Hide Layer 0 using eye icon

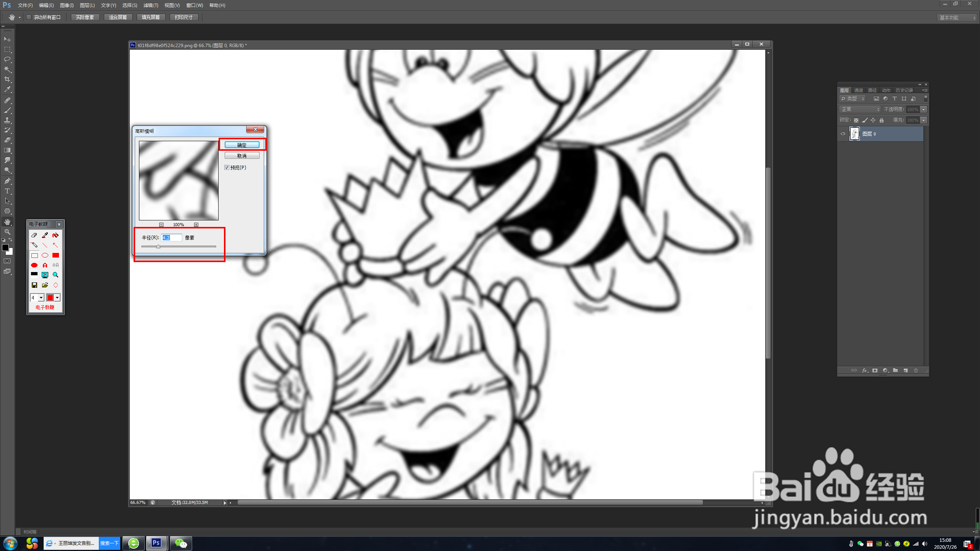tap(843, 134)
